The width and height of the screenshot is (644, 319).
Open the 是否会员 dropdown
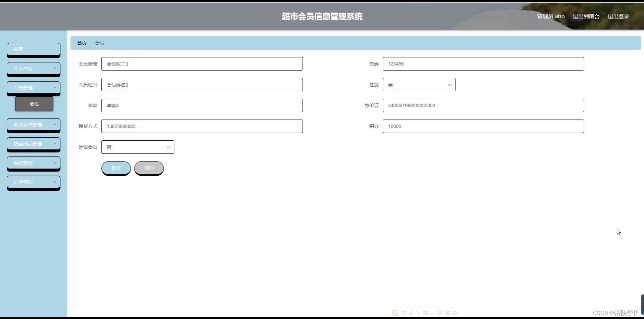click(x=138, y=147)
